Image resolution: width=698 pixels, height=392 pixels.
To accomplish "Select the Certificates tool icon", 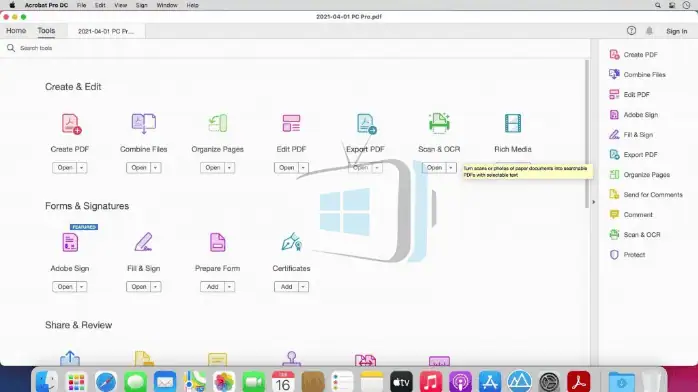I will (292, 242).
